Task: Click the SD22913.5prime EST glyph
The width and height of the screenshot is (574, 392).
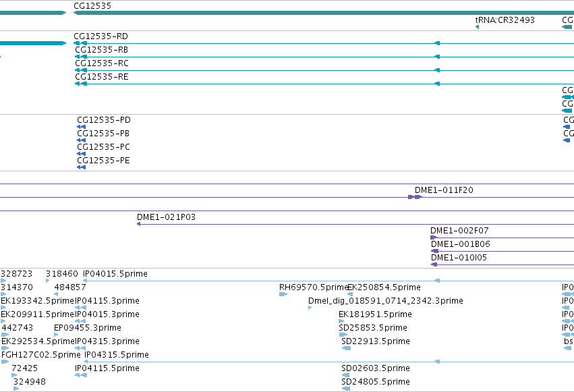Action: (346, 348)
